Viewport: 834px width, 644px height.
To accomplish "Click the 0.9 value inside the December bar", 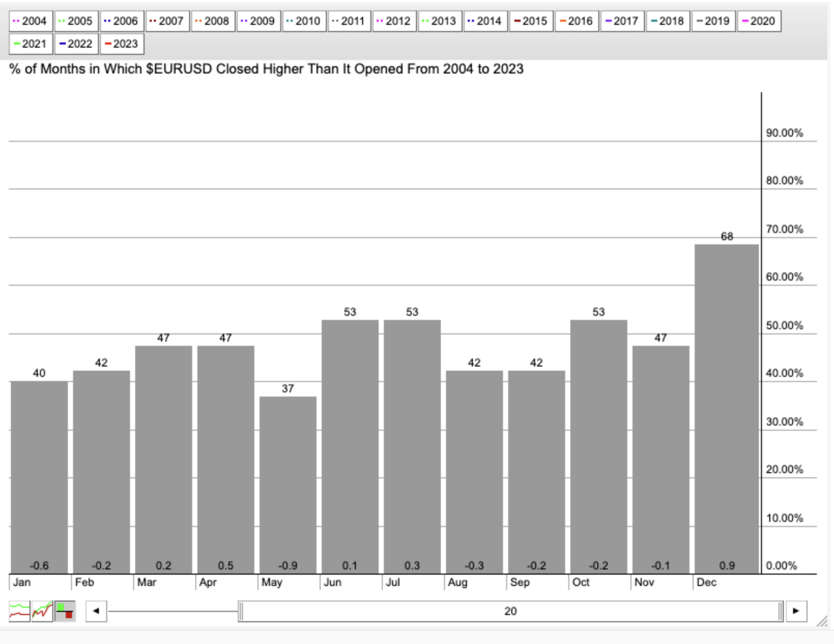I will click(x=727, y=566).
